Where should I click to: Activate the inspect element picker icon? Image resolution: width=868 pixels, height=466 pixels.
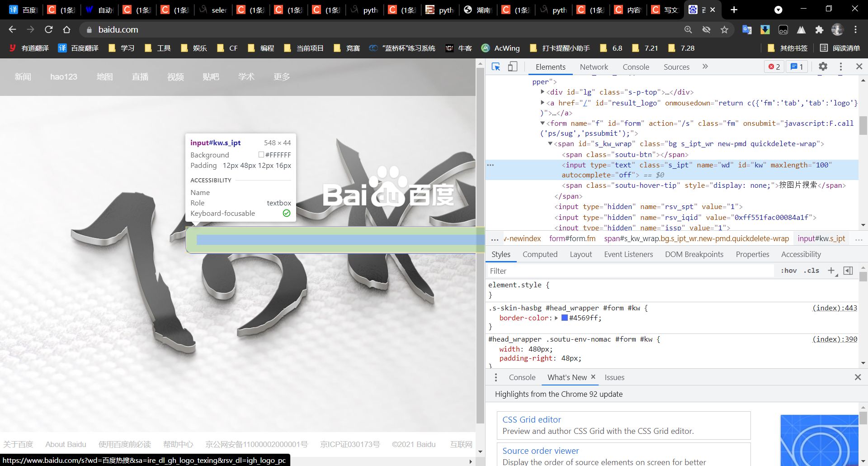(x=496, y=67)
